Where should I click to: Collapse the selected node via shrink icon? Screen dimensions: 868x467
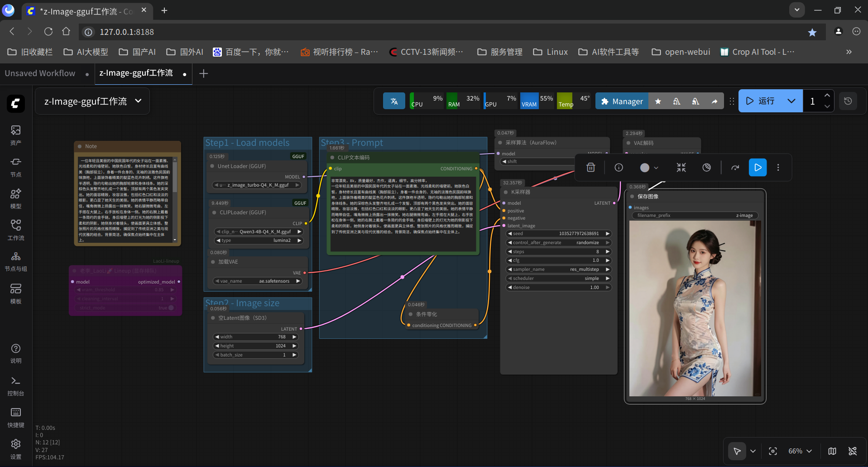pos(681,168)
